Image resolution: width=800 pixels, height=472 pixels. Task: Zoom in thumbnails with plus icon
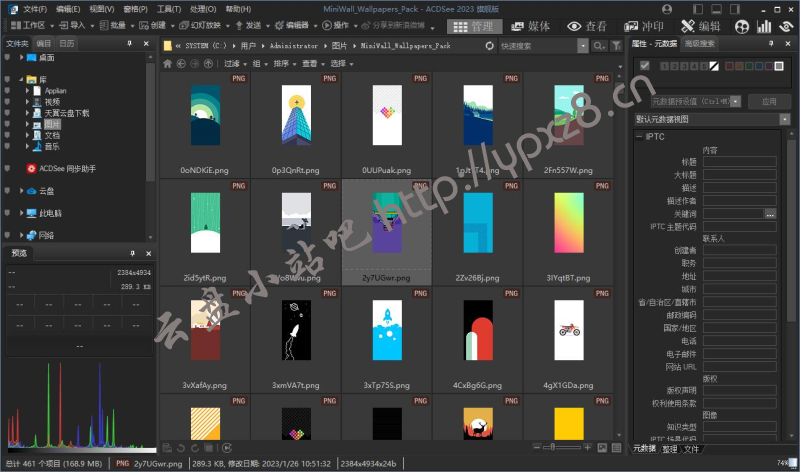[x=587, y=448]
